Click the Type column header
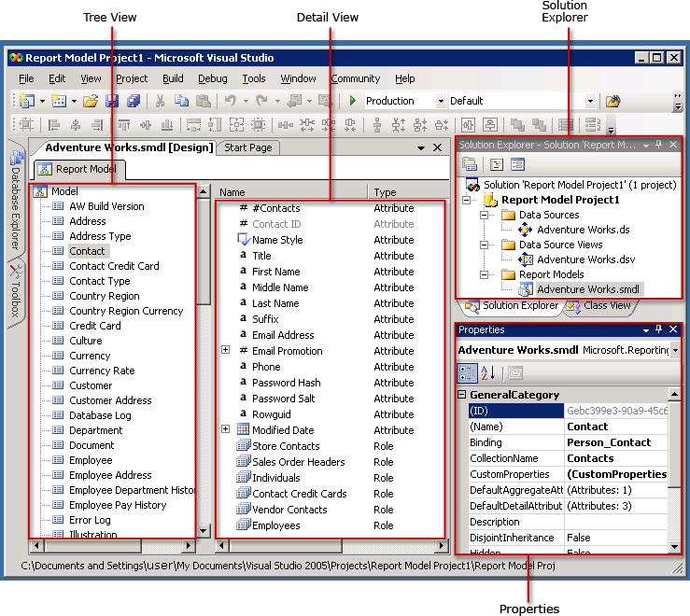Image resolution: width=690 pixels, height=616 pixels. (x=386, y=192)
